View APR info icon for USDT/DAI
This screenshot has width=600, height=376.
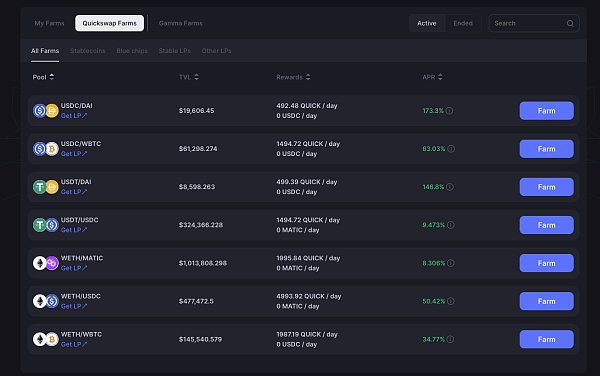click(450, 187)
